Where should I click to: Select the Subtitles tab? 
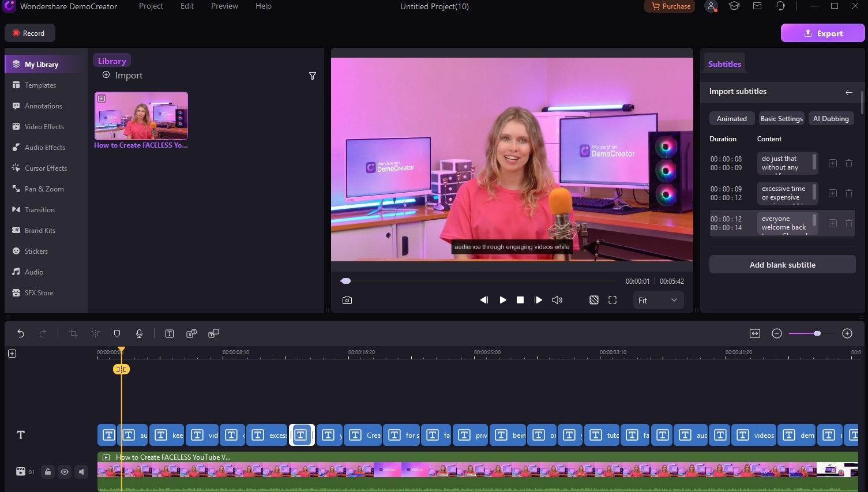[x=724, y=64]
